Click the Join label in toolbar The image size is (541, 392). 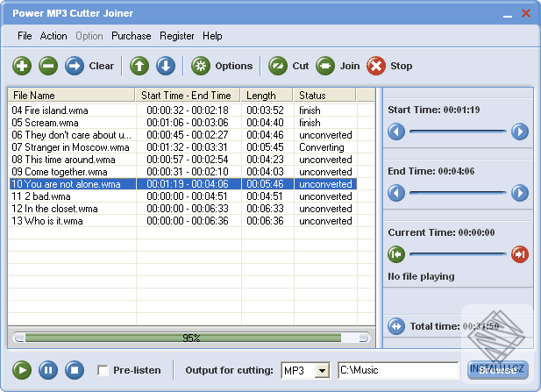click(x=350, y=66)
